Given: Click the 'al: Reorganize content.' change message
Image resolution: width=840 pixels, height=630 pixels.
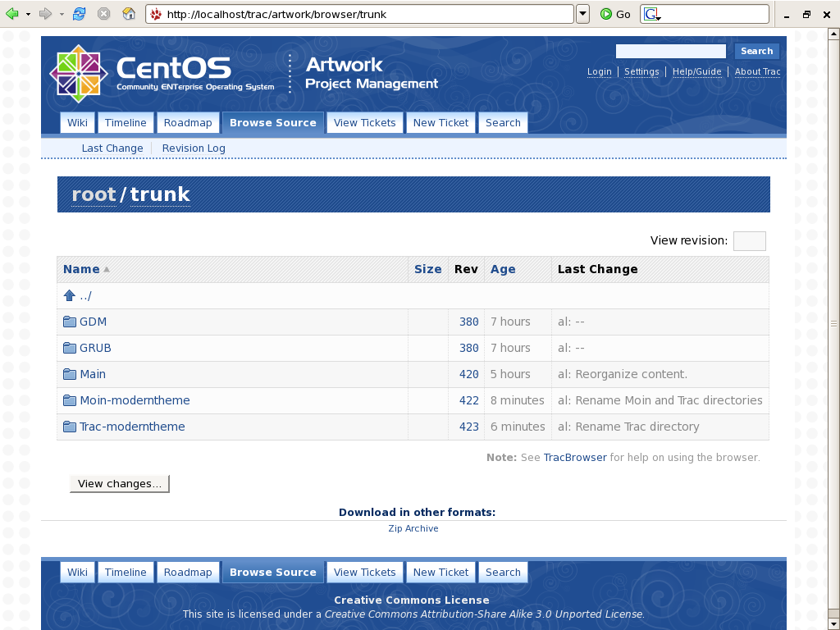Looking at the screenshot, I should pos(622,374).
